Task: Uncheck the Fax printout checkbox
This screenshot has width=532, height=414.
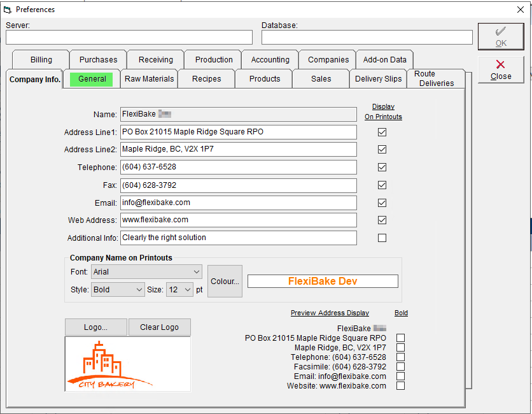Action: pyautogui.click(x=382, y=185)
